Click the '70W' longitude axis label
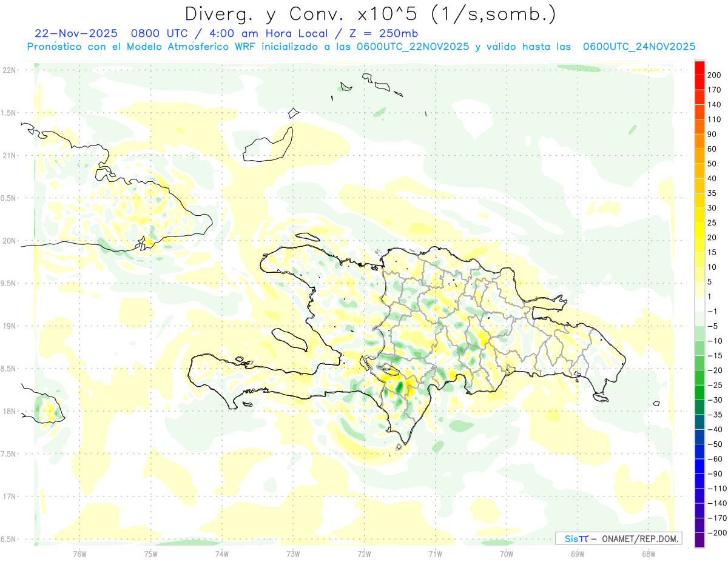This screenshot has height=562, width=728. pos(507,554)
